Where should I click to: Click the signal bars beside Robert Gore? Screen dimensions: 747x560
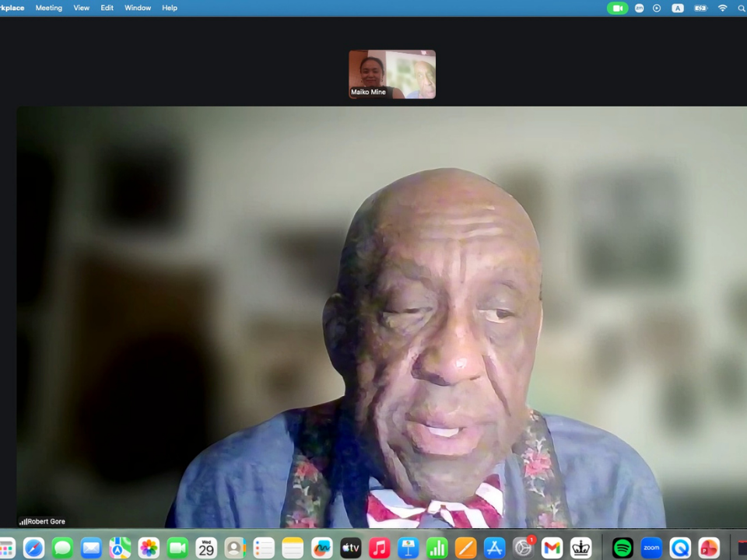23,522
